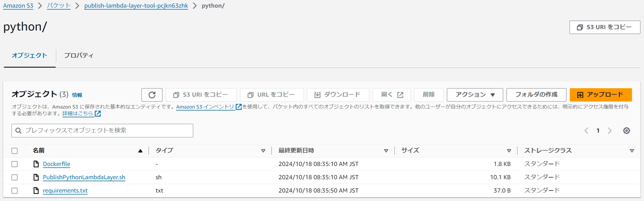Screen dimensions: 644x201
Task: Click the file icon beside Dockerfile
Action: click(x=36, y=164)
